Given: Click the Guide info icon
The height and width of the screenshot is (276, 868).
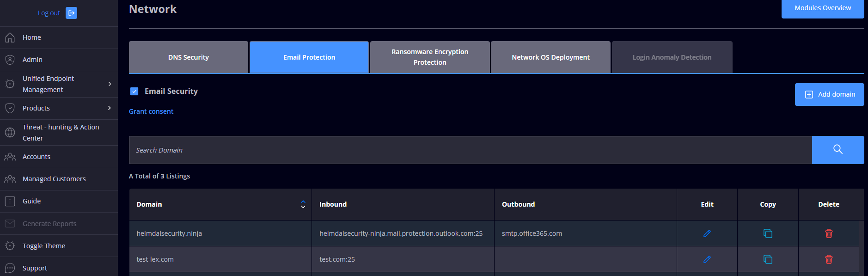Looking at the screenshot, I should click(10, 201).
